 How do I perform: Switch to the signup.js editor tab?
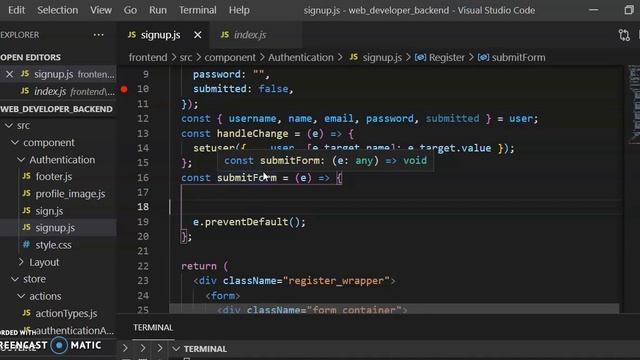tap(160, 35)
